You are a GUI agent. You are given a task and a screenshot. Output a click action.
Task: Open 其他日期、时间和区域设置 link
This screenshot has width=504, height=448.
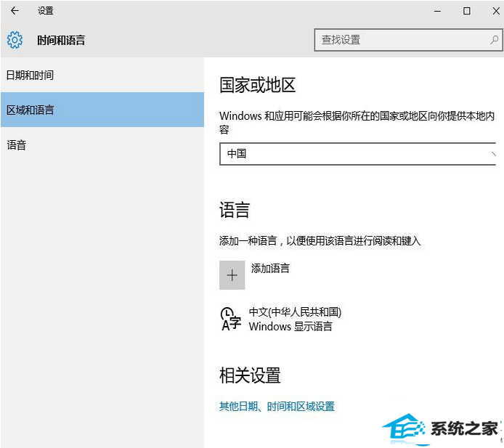pyautogui.click(x=277, y=407)
